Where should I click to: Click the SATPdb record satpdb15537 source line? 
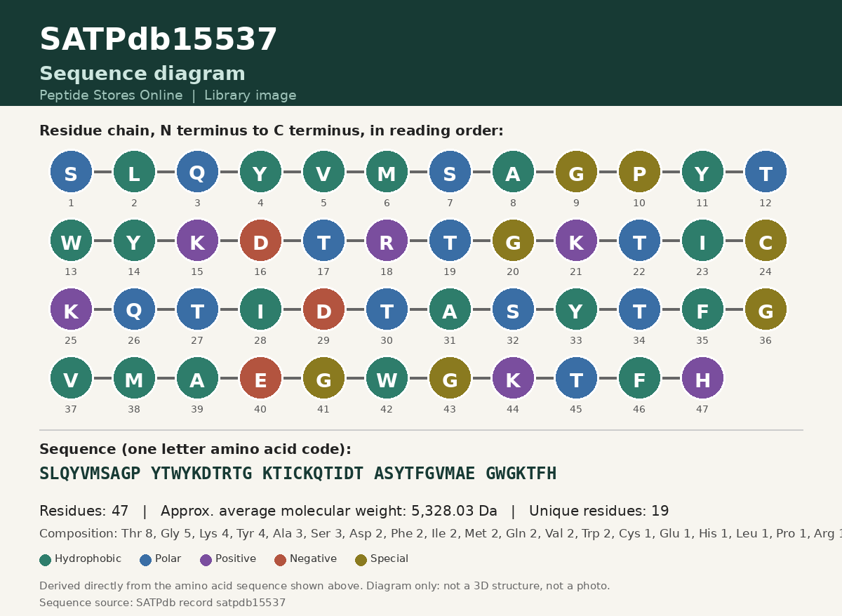pos(163,603)
